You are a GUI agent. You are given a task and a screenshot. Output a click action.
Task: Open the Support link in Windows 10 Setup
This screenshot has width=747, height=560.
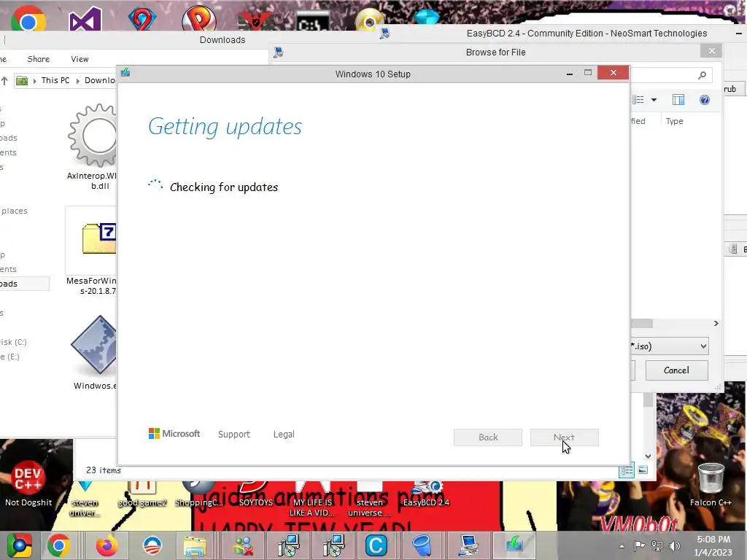234,435
